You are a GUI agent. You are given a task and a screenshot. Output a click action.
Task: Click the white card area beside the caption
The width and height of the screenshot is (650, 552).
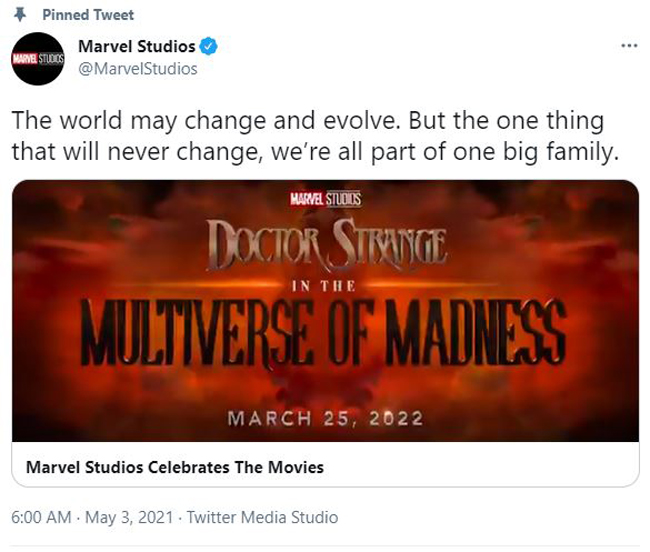481,464
